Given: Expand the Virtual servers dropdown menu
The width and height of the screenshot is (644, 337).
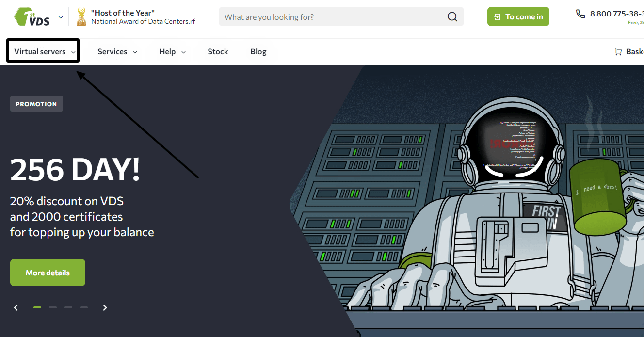Looking at the screenshot, I should (x=45, y=51).
